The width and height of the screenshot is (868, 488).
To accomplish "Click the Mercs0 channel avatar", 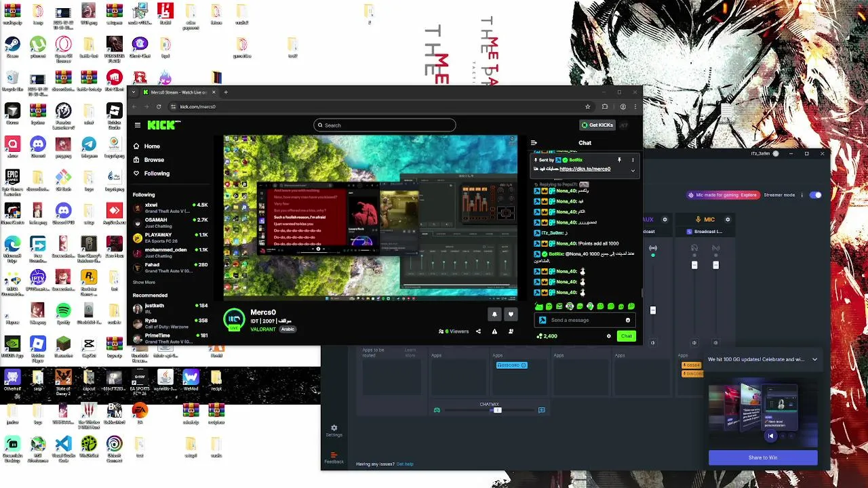I will [235, 319].
